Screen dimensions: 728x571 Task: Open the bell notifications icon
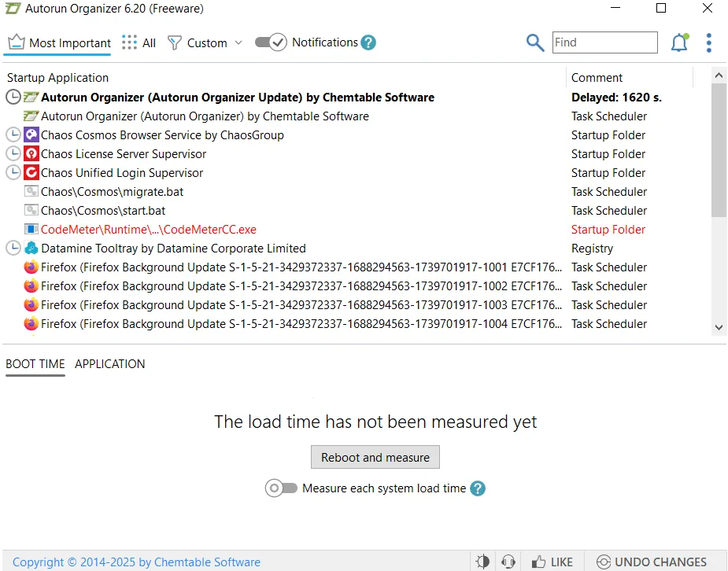[x=679, y=42]
